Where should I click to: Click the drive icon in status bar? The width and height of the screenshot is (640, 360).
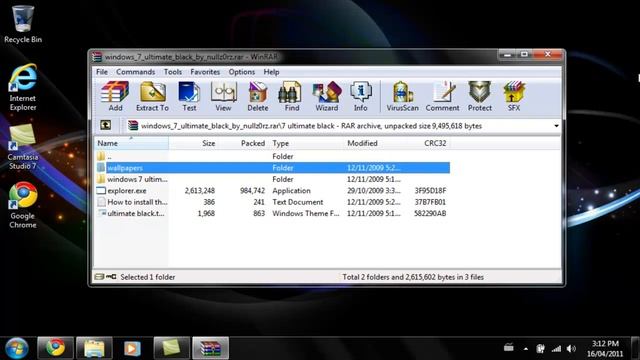[x=99, y=277]
